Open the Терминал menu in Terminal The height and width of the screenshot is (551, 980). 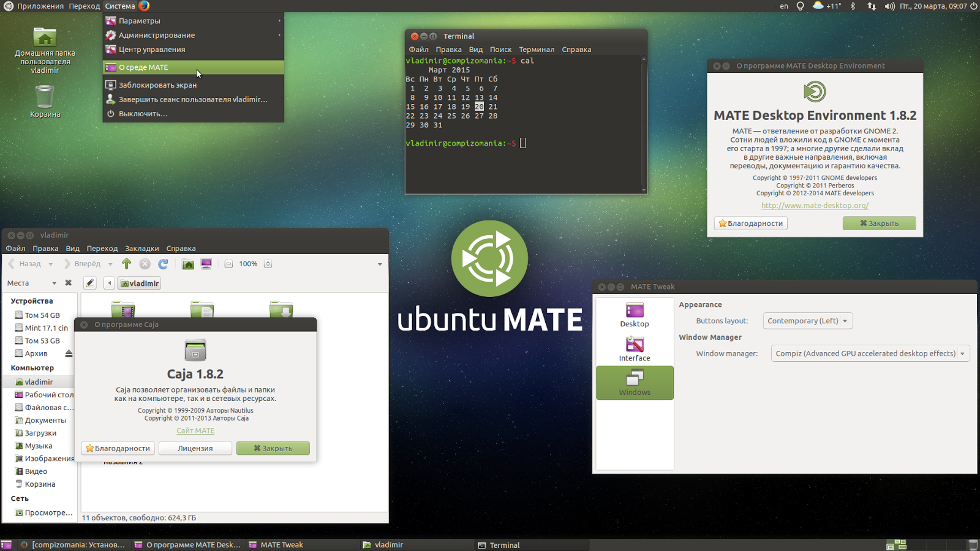[537, 50]
